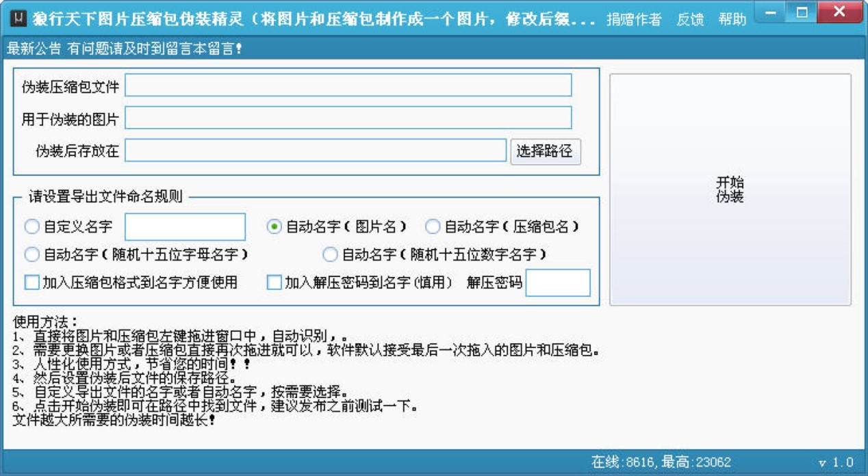Click the 用于伪装的图片 input field

tap(348, 118)
